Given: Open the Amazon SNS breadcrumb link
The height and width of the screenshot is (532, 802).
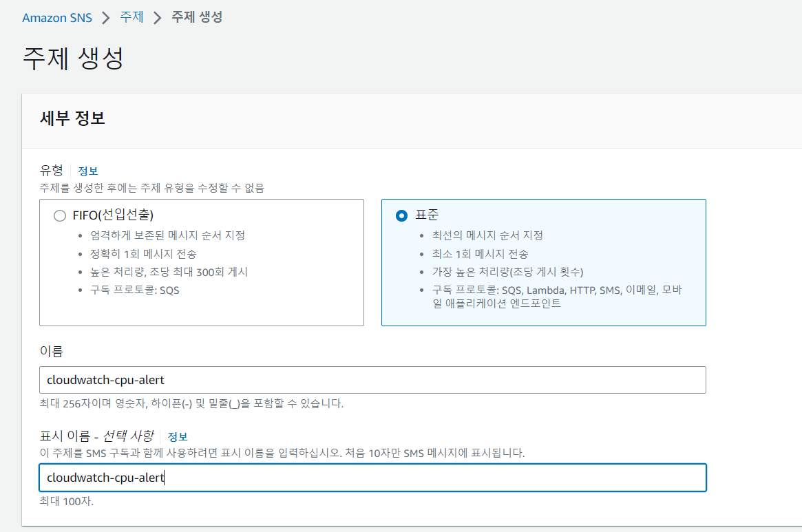Looking at the screenshot, I should tap(56, 18).
